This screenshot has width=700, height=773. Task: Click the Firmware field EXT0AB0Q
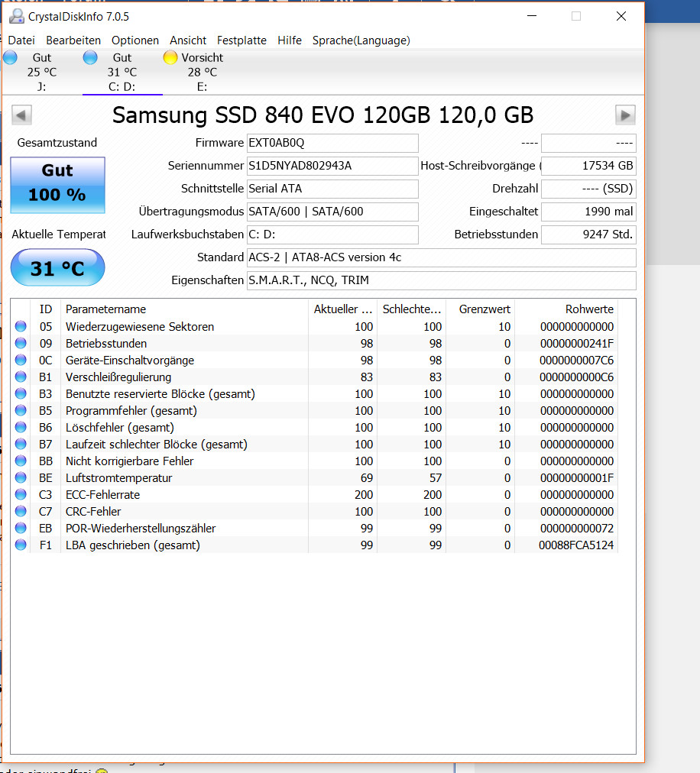pos(332,143)
